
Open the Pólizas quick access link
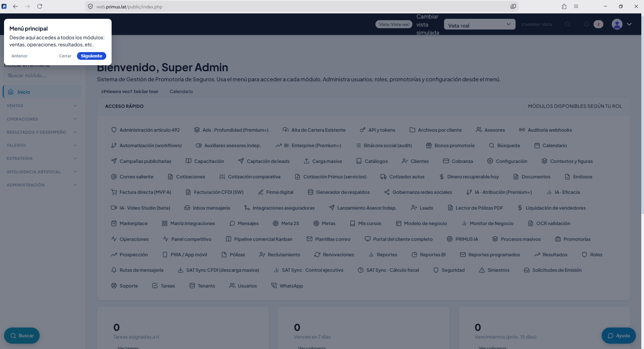(233, 255)
